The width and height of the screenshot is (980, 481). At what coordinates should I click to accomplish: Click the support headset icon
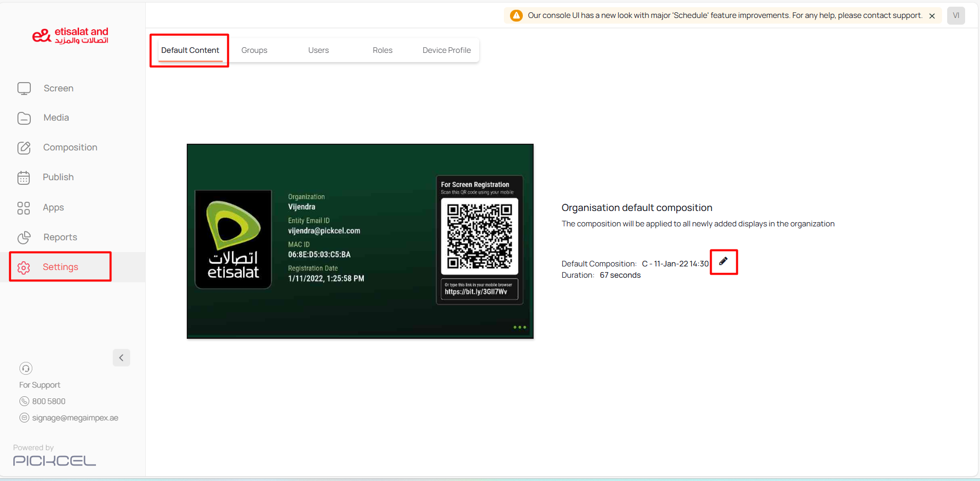tap(26, 369)
